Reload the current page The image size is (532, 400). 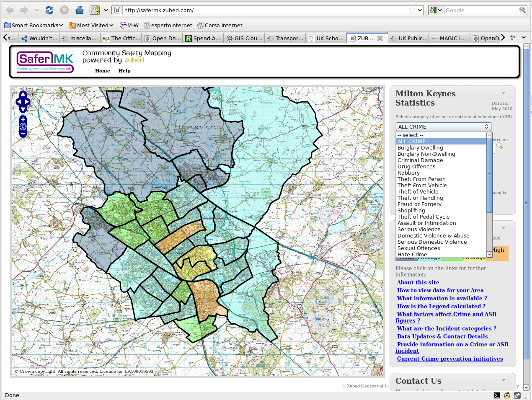pos(49,10)
